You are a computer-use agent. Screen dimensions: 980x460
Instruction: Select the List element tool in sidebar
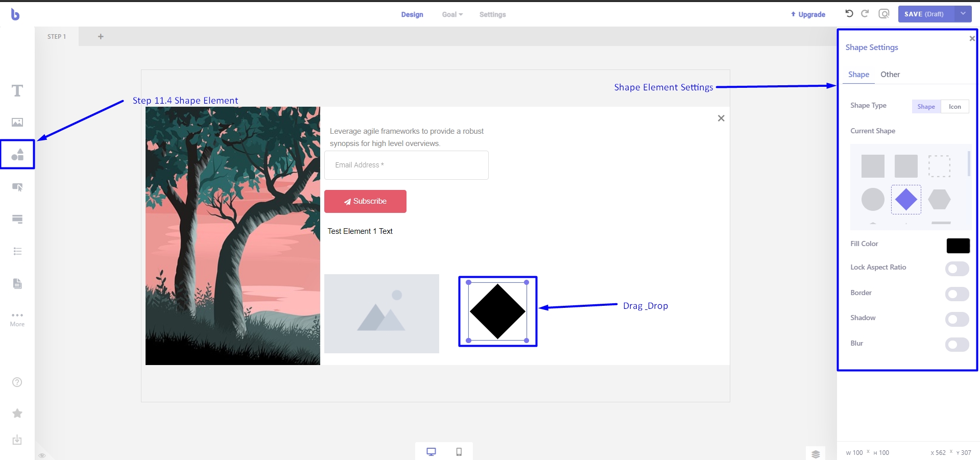click(x=17, y=251)
